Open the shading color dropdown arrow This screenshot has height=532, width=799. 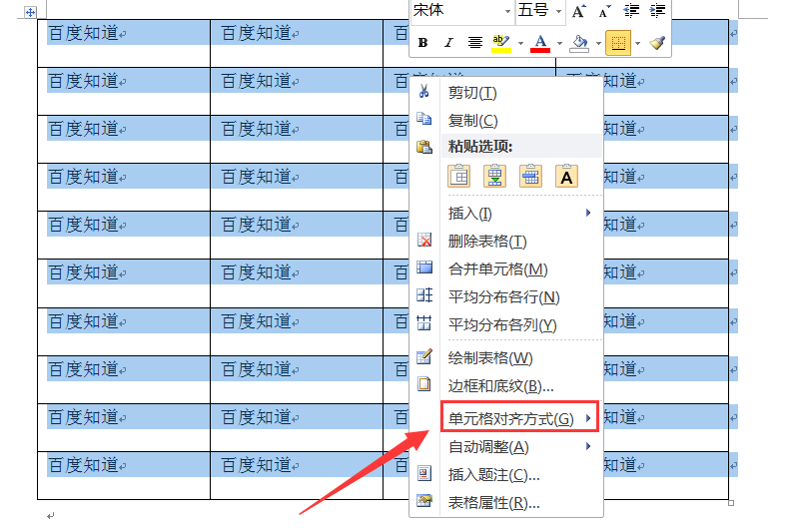pyautogui.click(x=598, y=43)
